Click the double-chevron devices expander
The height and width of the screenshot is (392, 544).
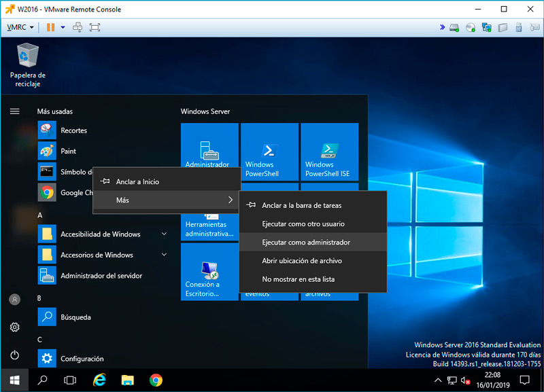point(443,27)
